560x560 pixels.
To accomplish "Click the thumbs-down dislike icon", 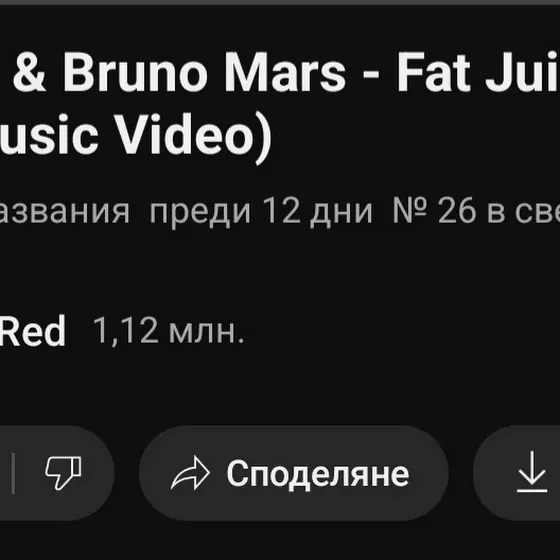I will (63, 472).
